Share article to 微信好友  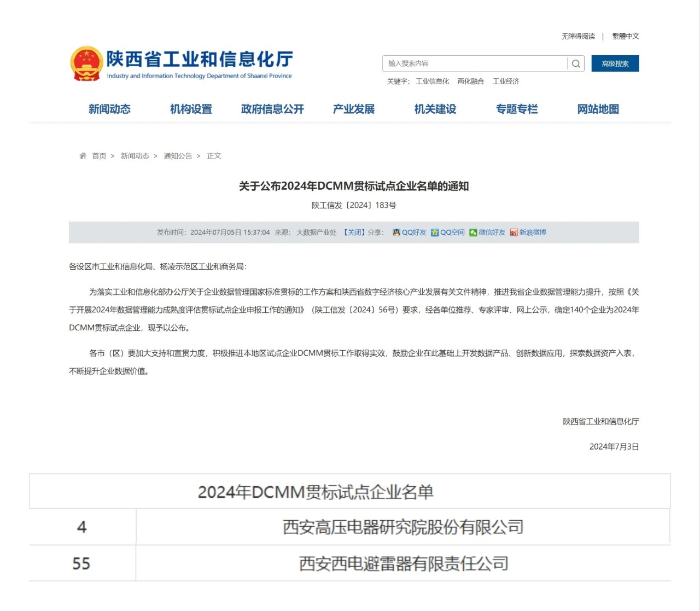[x=487, y=232]
